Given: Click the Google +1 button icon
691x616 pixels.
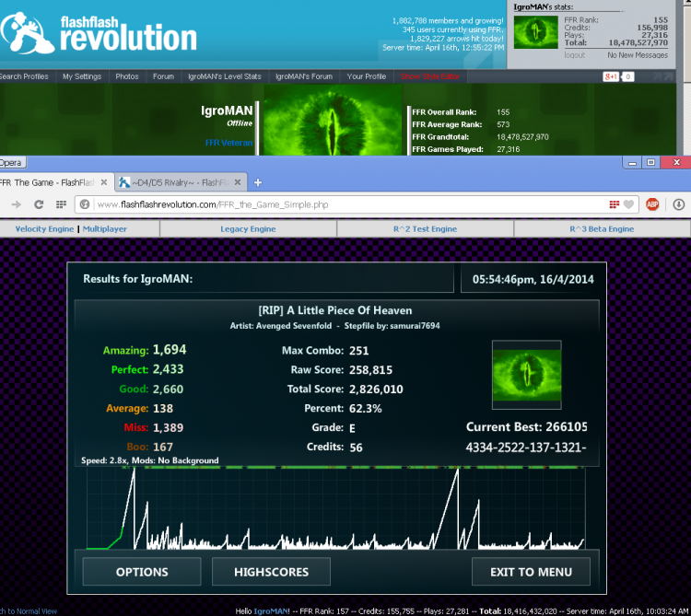Looking at the screenshot, I should tap(611, 76).
